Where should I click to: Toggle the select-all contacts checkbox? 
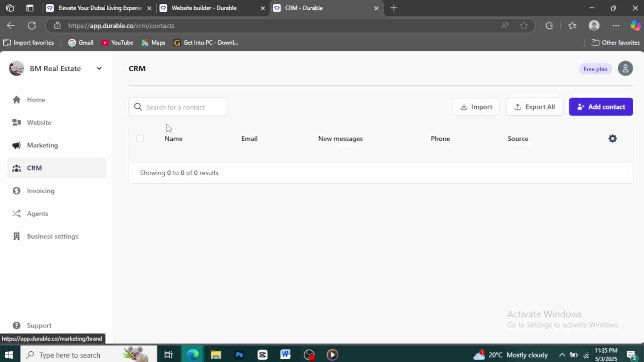tap(140, 138)
